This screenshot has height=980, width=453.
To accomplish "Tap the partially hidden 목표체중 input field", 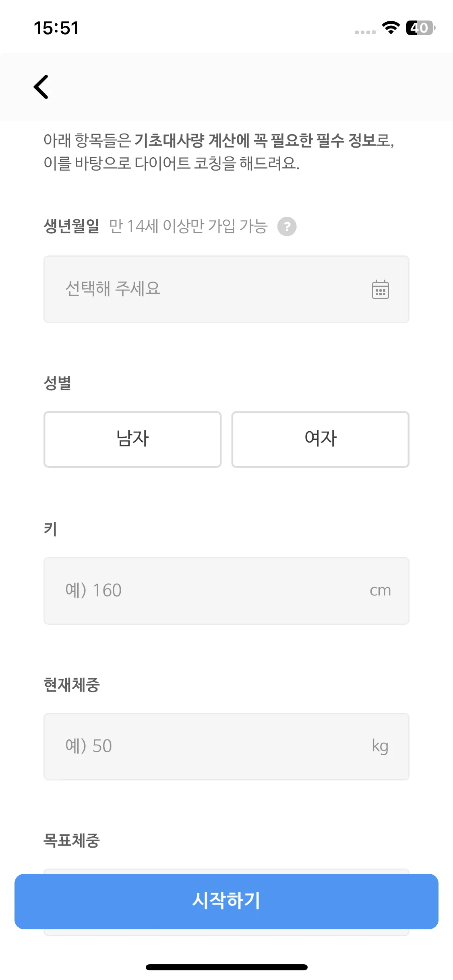I will (x=226, y=871).
